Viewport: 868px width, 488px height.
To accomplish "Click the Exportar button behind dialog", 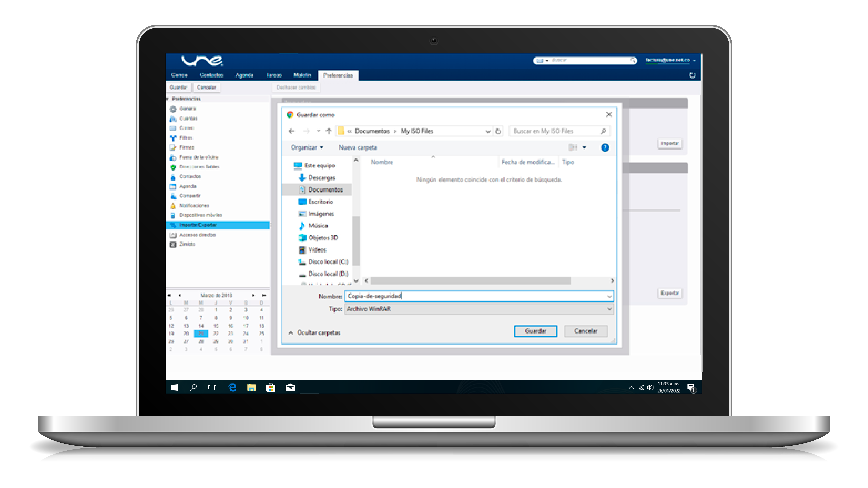I will coord(670,293).
